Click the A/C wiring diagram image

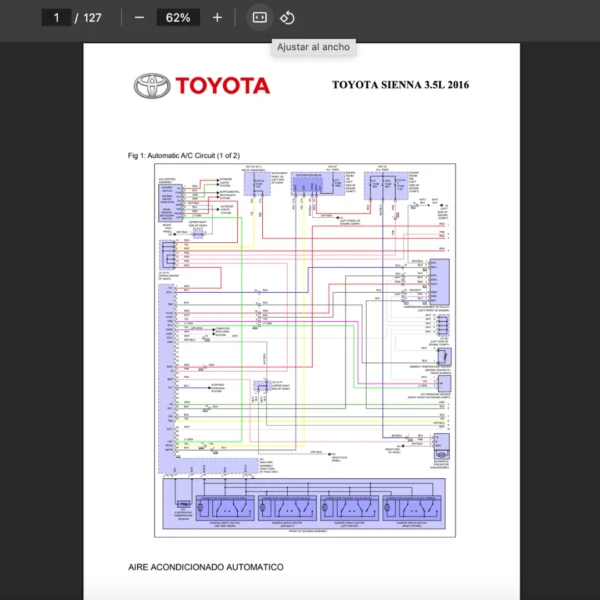305,350
